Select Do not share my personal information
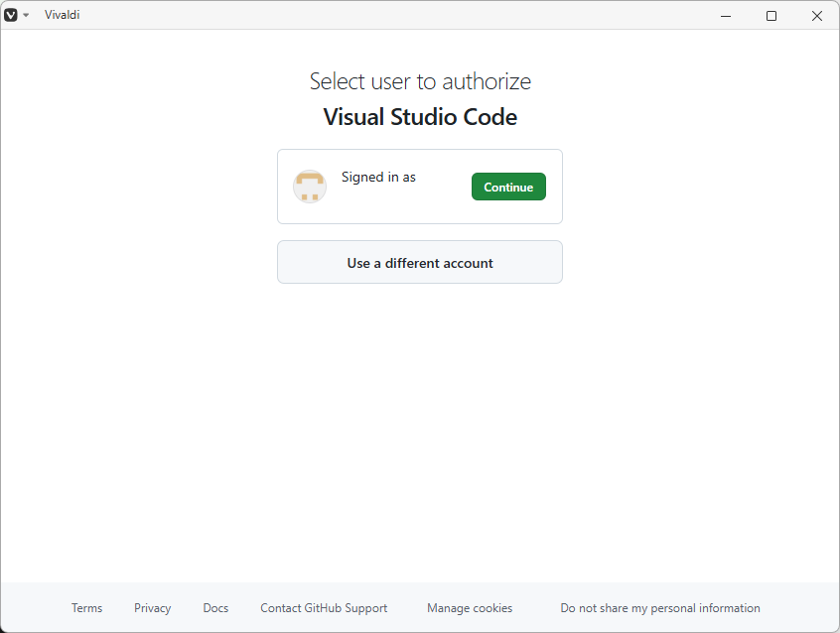The image size is (840, 633). 660,608
